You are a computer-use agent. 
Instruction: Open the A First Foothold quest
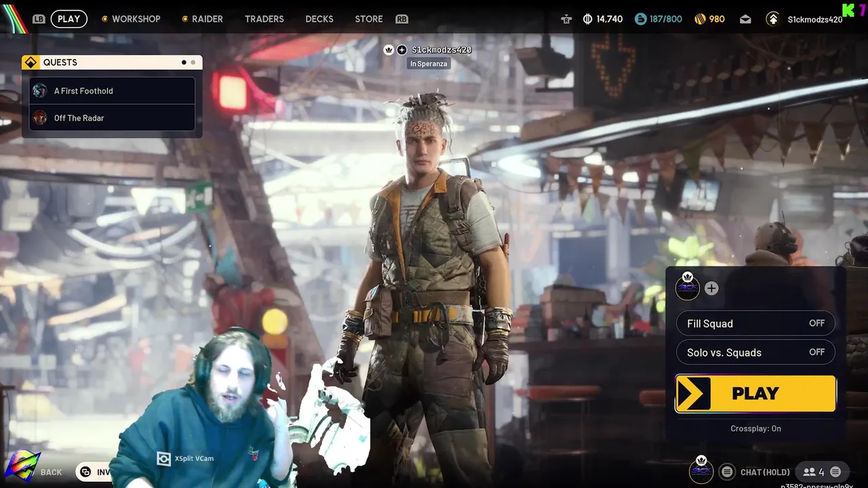click(112, 91)
